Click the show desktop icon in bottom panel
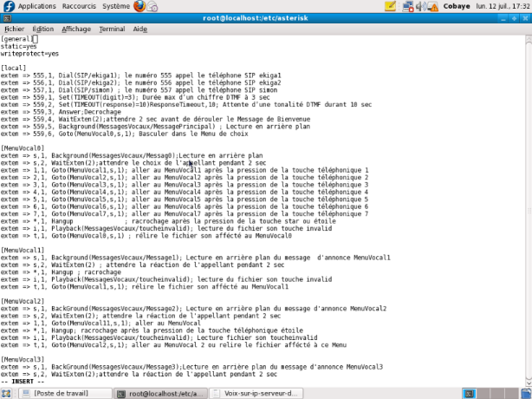 point(6,393)
